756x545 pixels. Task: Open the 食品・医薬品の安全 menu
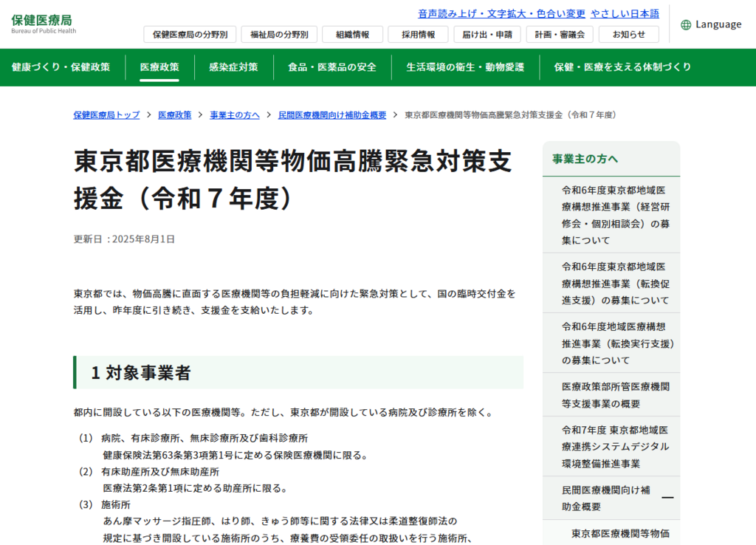point(332,67)
